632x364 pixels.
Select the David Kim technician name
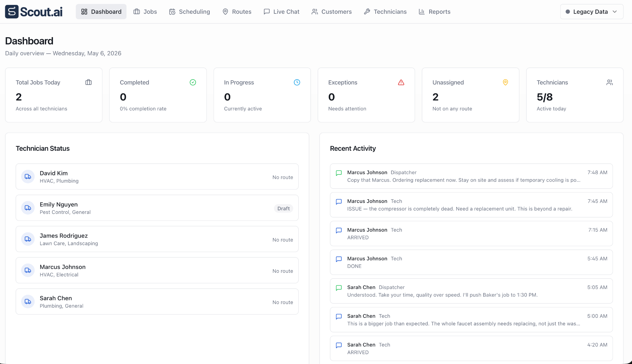coord(54,173)
